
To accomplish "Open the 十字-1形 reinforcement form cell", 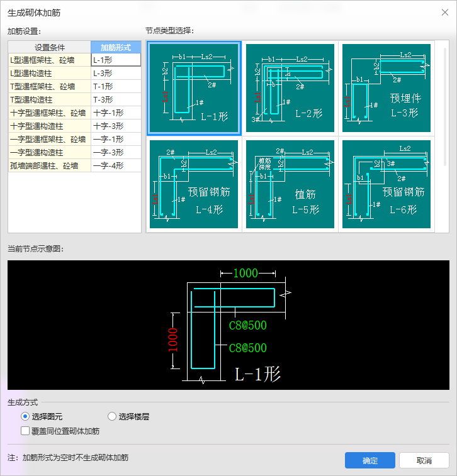I will pyautogui.click(x=116, y=113).
